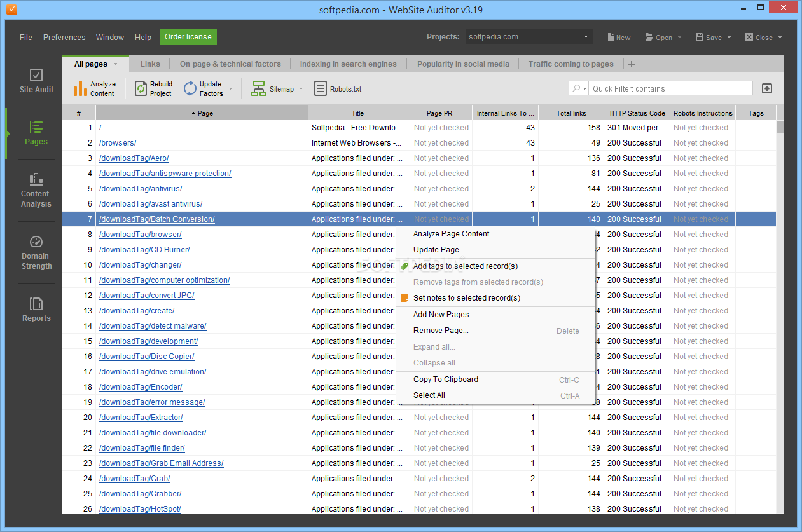Open the /downloadTag/Aero/ link
The width and height of the screenshot is (802, 532).
click(134, 158)
